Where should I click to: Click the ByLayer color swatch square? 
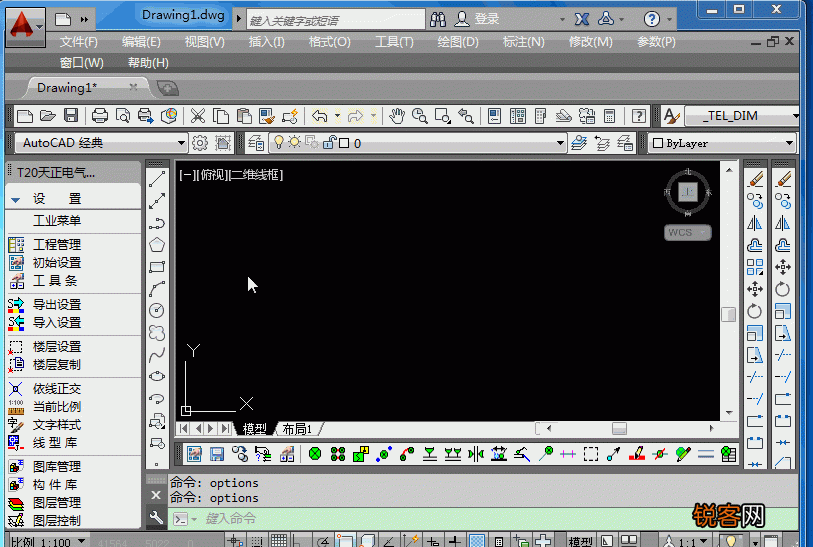tap(657, 143)
